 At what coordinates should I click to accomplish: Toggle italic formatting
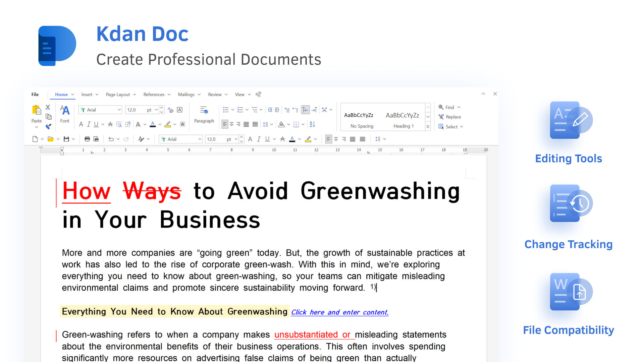[89, 124]
